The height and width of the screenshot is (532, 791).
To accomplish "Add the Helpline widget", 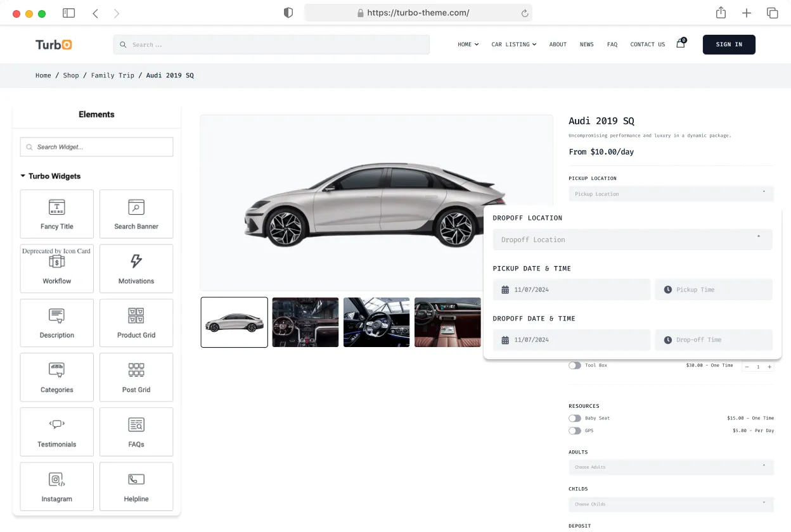I will 136,486.
